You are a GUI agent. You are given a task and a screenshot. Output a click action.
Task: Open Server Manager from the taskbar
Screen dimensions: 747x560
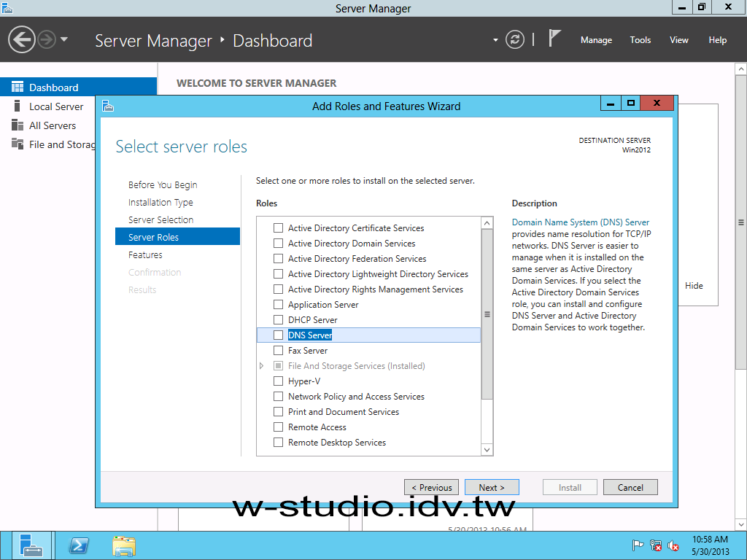coord(31,545)
